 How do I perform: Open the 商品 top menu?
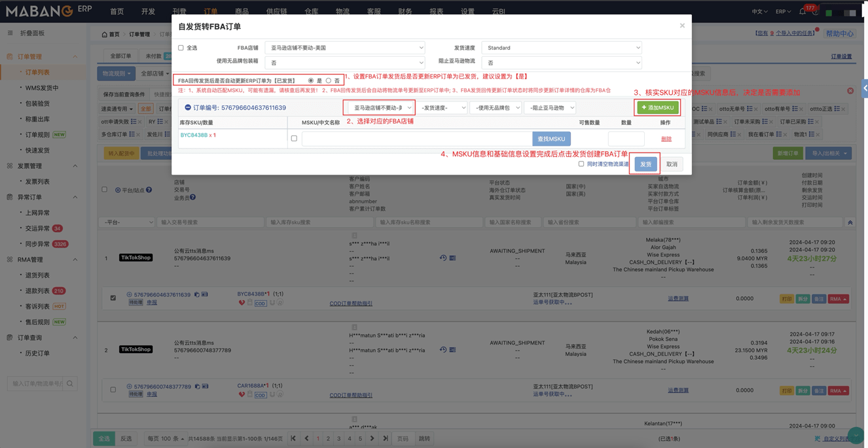[242, 12]
